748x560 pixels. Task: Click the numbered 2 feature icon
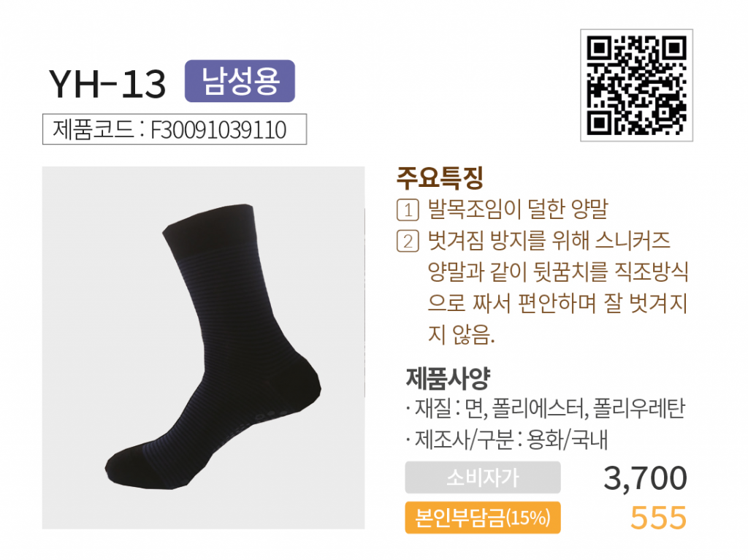pos(408,241)
